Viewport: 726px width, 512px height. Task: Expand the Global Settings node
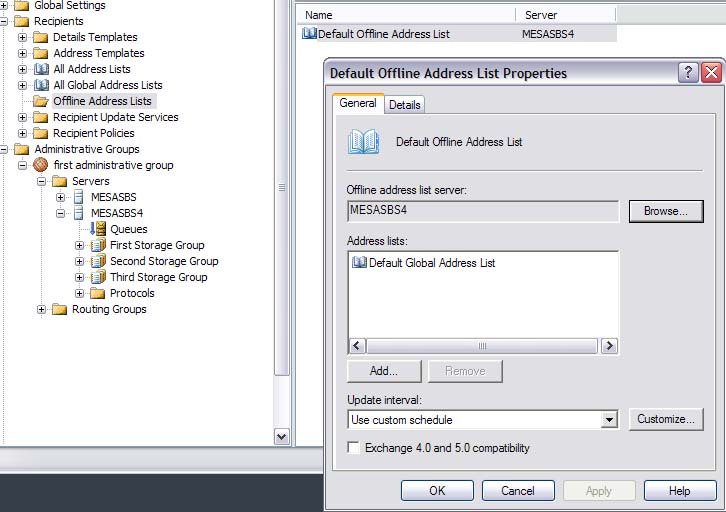(x=3, y=6)
